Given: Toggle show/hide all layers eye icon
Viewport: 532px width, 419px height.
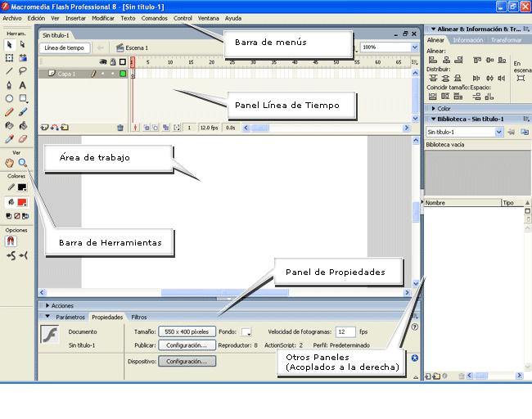Looking at the screenshot, I should tap(103, 61).
